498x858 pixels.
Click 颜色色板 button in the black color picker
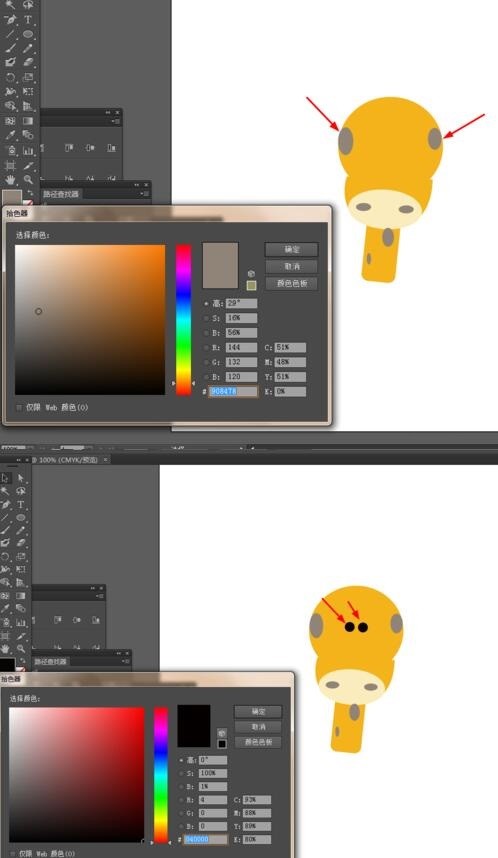pyautogui.click(x=258, y=742)
